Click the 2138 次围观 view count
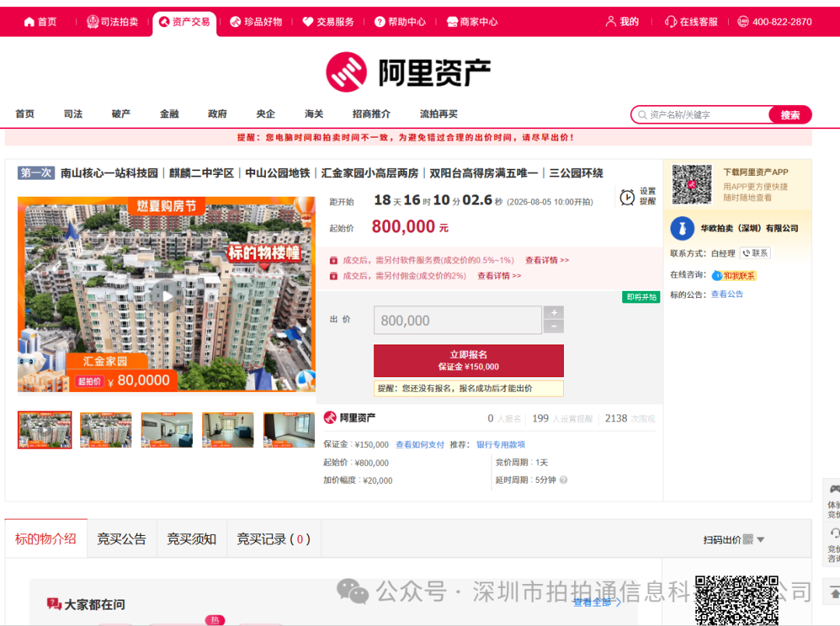This screenshot has width=840, height=626. (x=630, y=419)
